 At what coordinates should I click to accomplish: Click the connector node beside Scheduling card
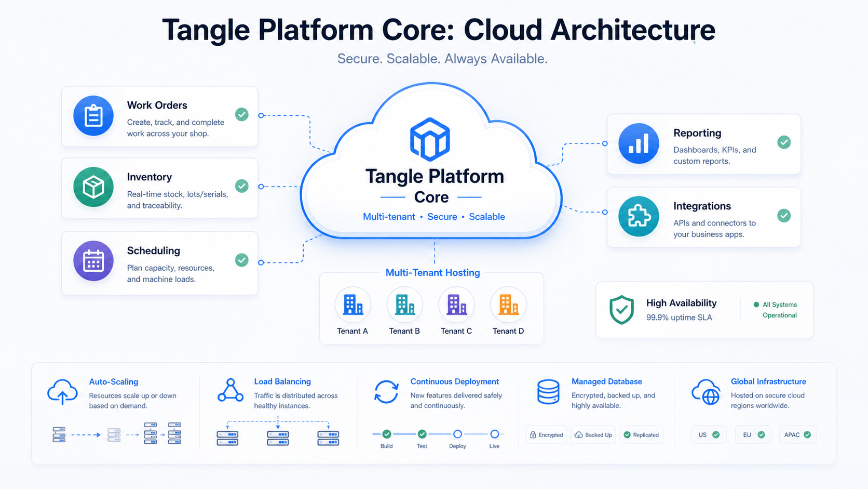261,262
